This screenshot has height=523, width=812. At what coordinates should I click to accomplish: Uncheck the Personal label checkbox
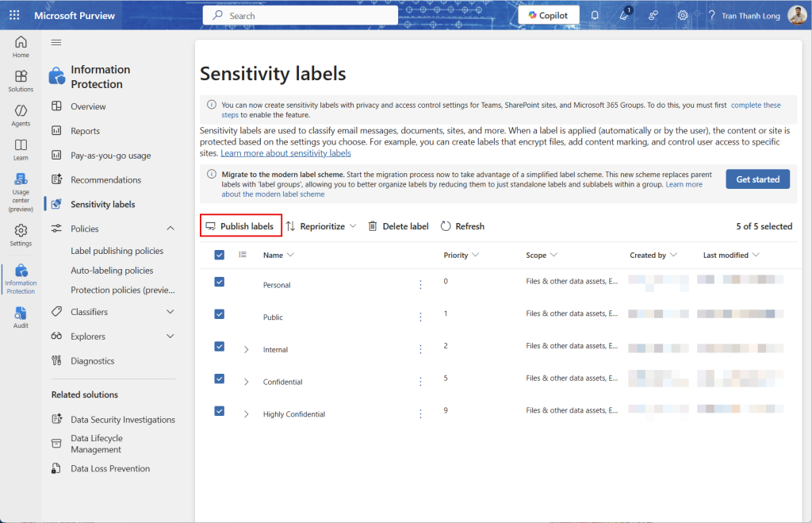[220, 282]
